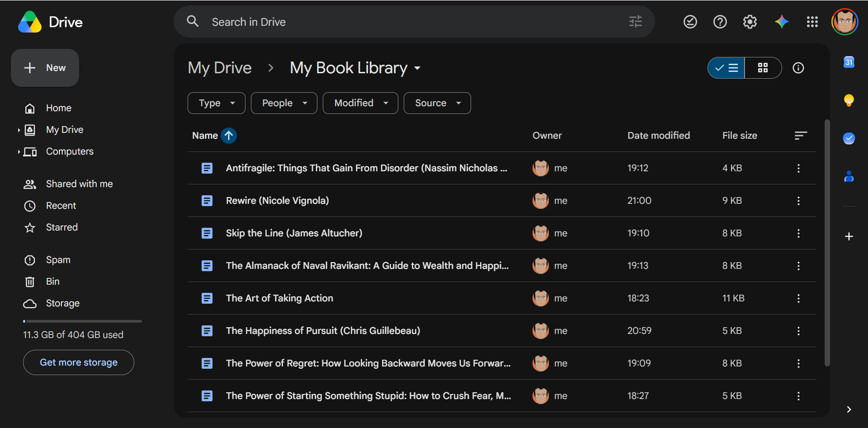The width and height of the screenshot is (868, 428).
Task: Open the Help question mark icon
Action: [720, 22]
